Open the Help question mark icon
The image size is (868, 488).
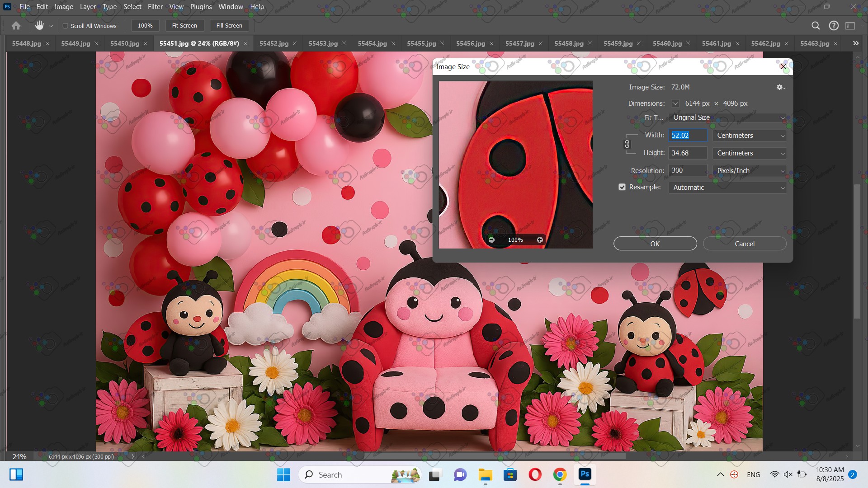tap(834, 26)
